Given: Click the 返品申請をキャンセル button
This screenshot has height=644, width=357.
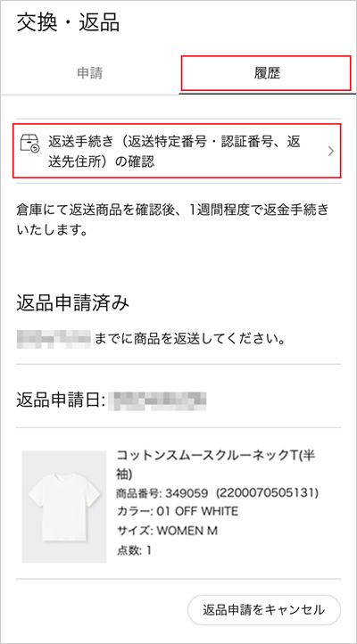Looking at the screenshot, I should pyautogui.click(x=264, y=610).
